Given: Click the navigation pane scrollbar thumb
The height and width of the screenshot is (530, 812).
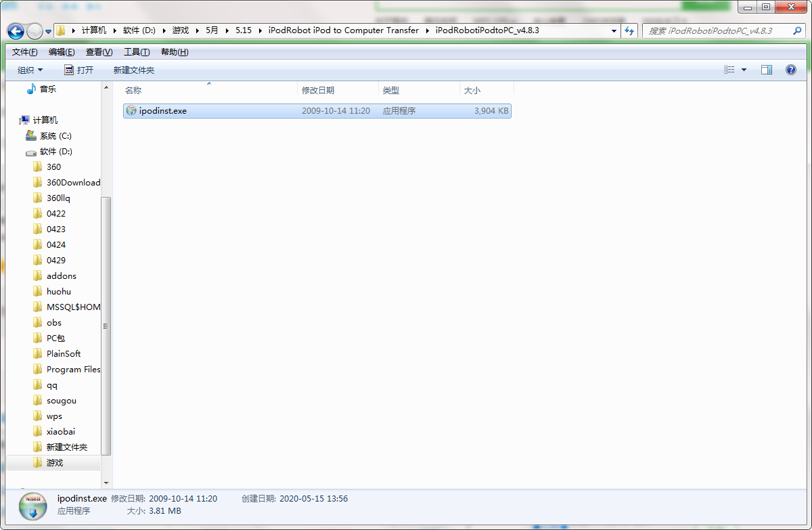Looking at the screenshot, I should coord(106,326).
